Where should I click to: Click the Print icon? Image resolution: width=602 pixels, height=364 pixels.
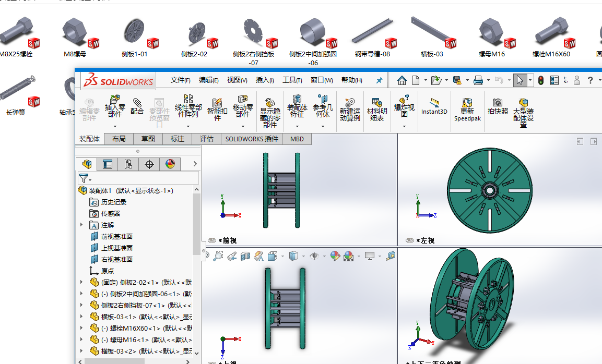478,80
